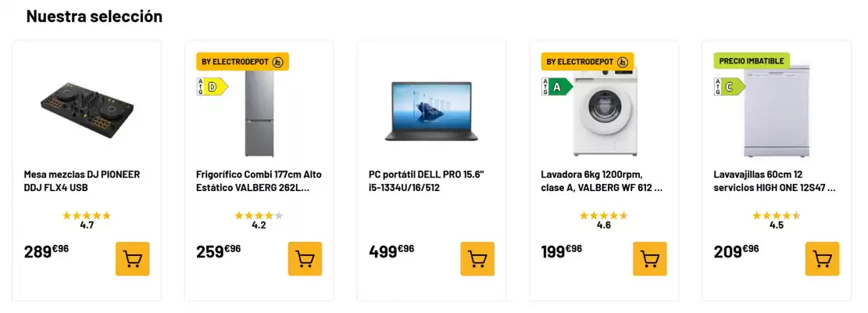View the Dell laptop product image
The height and width of the screenshot is (313, 868).
[428, 110]
